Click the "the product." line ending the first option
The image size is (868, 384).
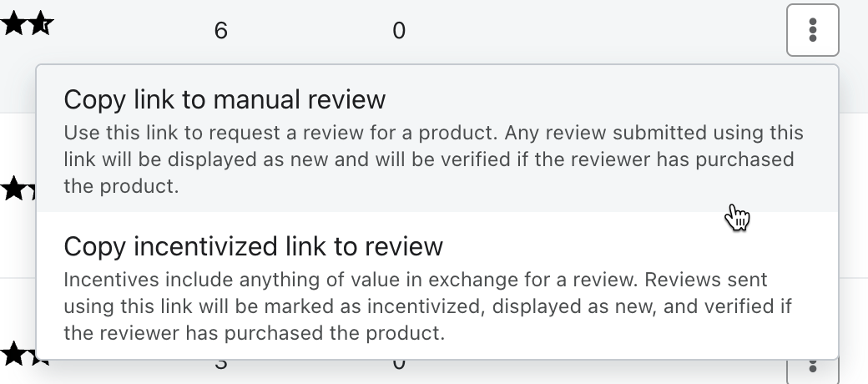pos(121,186)
